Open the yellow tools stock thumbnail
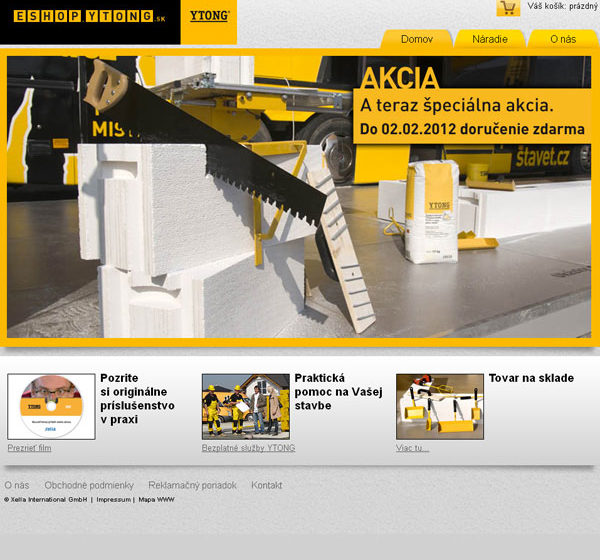The width and height of the screenshot is (600, 560). pos(439,406)
